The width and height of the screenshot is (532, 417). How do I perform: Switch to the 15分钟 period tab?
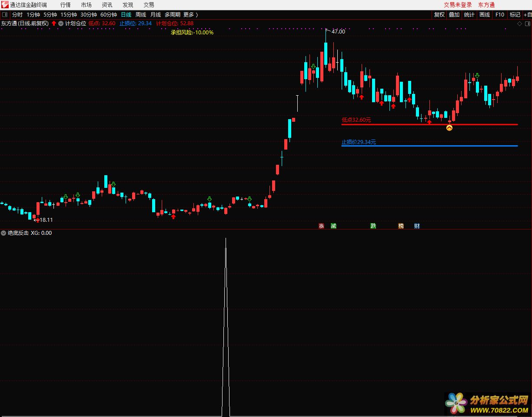(x=68, y=15)
